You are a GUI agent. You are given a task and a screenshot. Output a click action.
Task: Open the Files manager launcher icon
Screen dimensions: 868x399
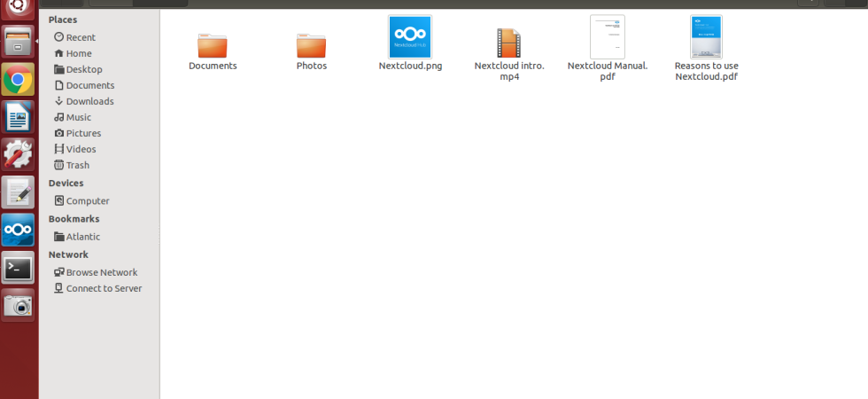click(19, 42)
